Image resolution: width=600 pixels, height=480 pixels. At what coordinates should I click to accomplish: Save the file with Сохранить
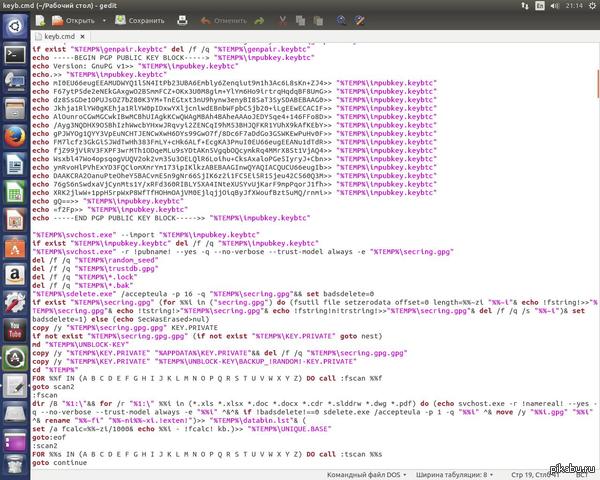(140, 21)
